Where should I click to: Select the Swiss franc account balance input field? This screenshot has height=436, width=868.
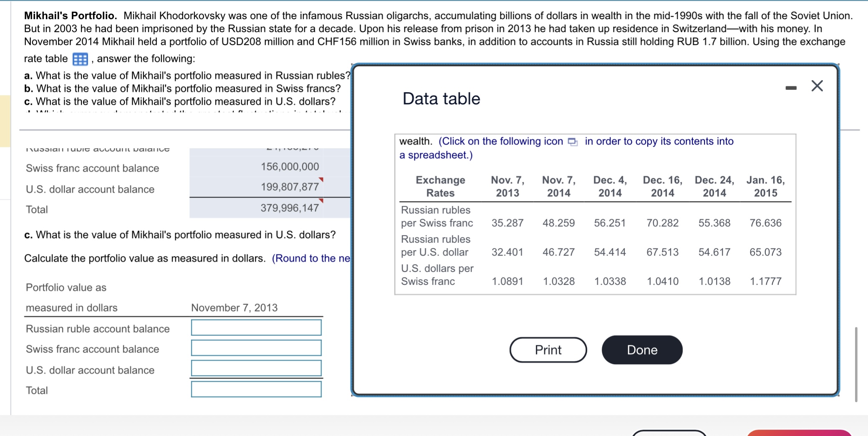[x=256, y=348]
